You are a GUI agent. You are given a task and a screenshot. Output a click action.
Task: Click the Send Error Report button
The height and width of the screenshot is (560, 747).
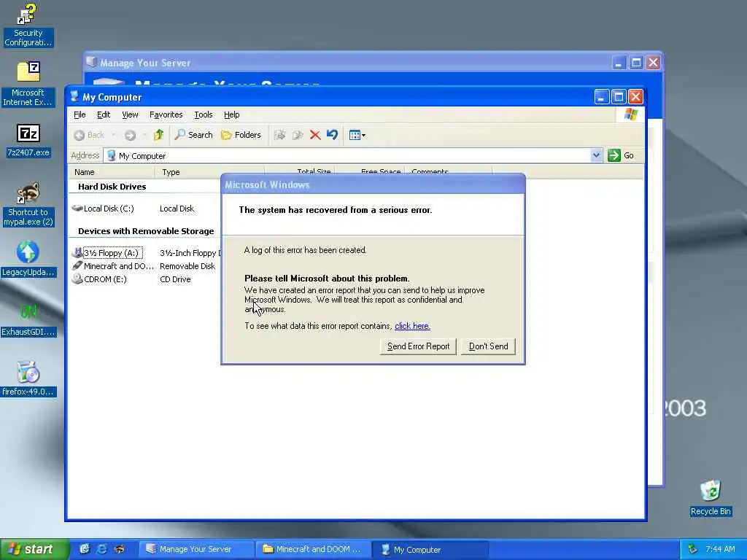418,346
